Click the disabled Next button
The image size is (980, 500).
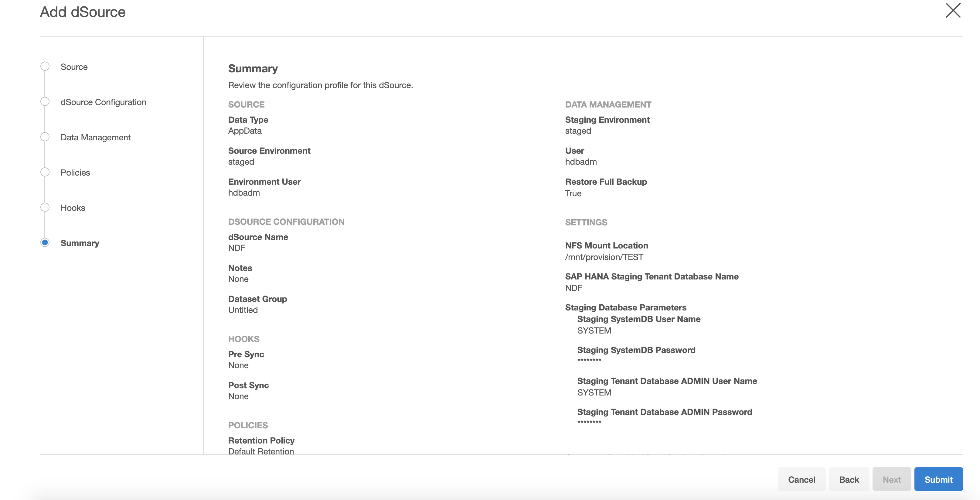coord(891,479)
